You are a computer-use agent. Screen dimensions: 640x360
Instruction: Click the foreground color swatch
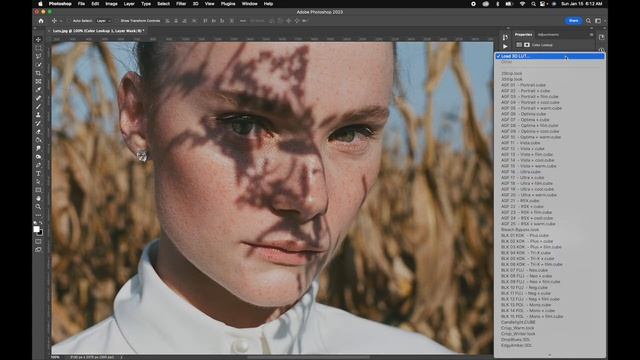pyautogui.click(x=36, y=229)
